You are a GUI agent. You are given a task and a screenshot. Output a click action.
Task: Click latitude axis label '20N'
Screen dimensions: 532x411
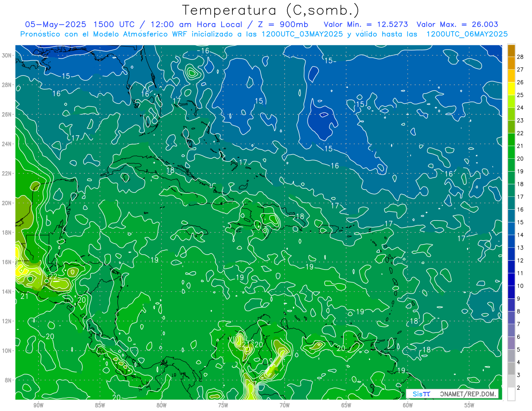7,203
